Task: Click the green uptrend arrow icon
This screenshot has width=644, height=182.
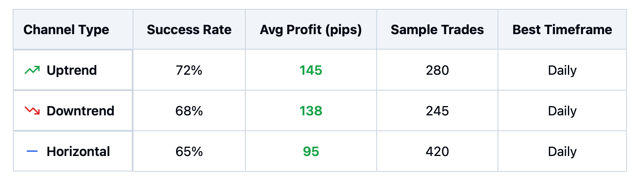Action: coord(32,70)
